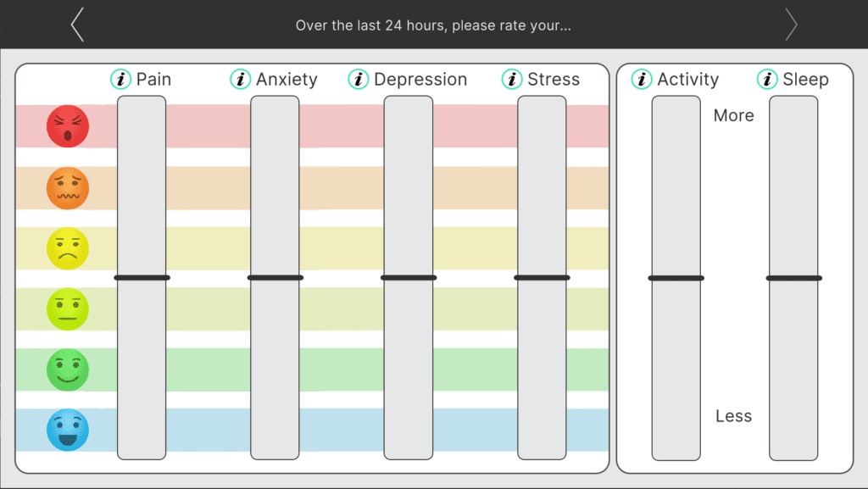Advance with the right arrow

[x=791, y=25]
